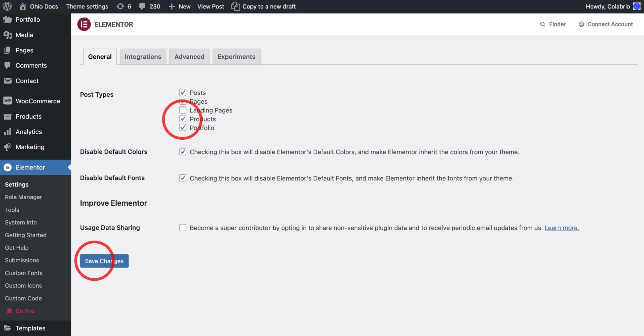This screenshot has height=336, width=644.
Task: Click Howdy, Colabrio account text
Action: (x=608, y=6)
